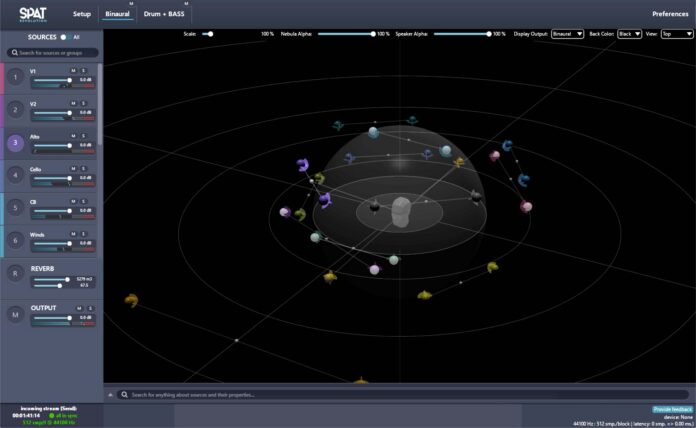This screenshot has height=428, width=696.
Task: Adjust the Output gain slider
Action: 53,318
